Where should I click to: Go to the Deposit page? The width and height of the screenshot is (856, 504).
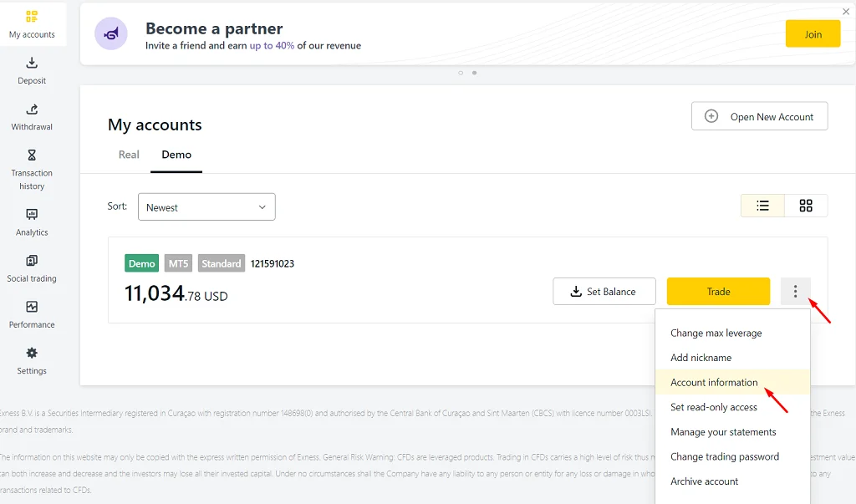pyautogui.click(x=32, y=71)
